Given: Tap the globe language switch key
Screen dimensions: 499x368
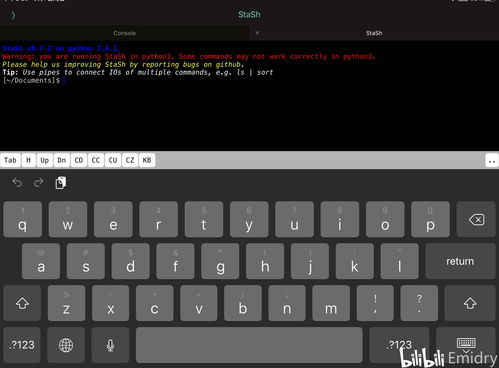Looking at the screenshot, I should coord(66,345).
